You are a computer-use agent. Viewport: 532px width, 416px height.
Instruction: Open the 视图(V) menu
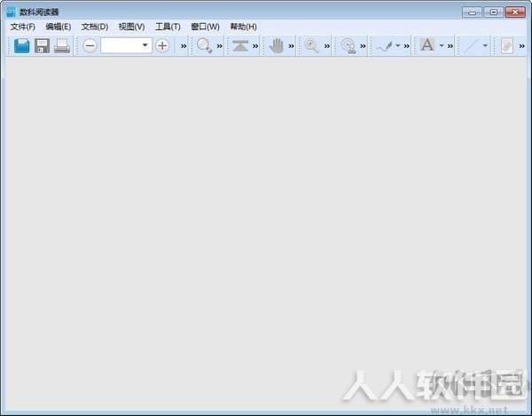[131, 27]
